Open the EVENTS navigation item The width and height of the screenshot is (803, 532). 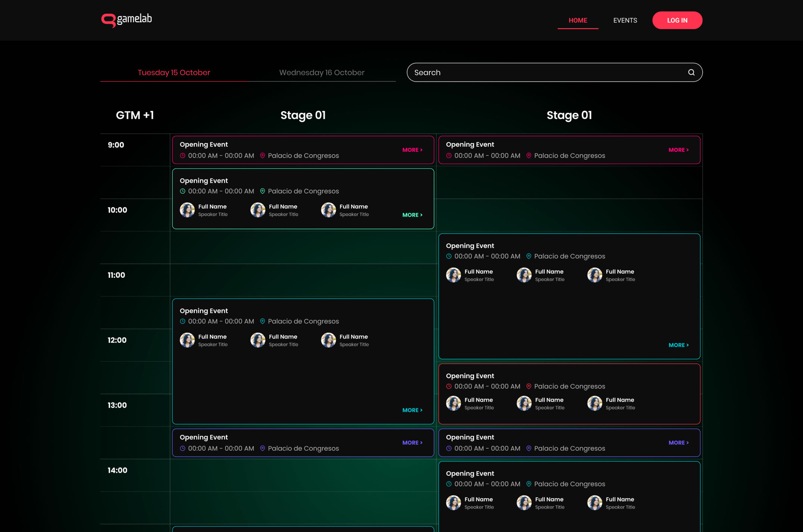625,21
